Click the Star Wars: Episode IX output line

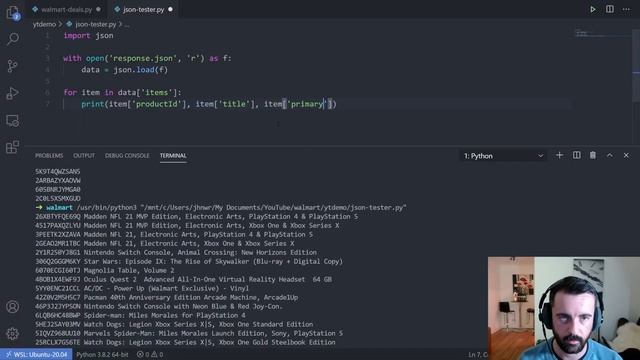click(189, 262)
